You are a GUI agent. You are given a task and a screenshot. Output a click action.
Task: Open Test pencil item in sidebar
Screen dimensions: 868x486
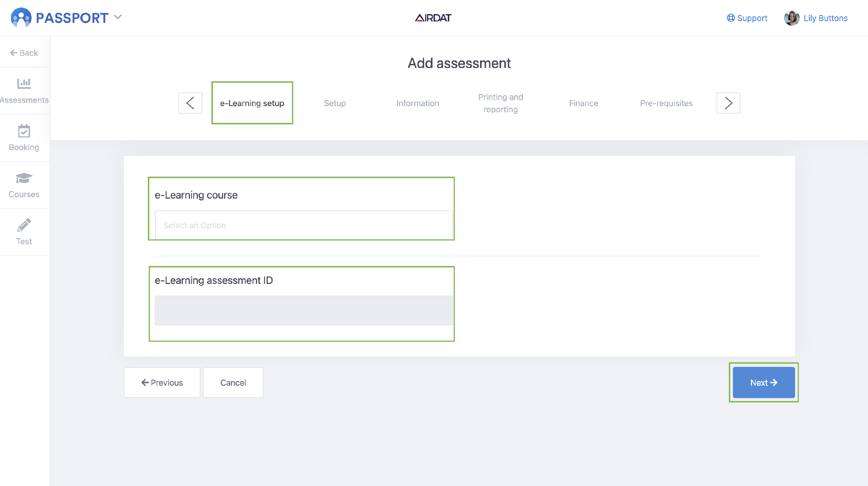pyautogui.click(x=24, y=232)
